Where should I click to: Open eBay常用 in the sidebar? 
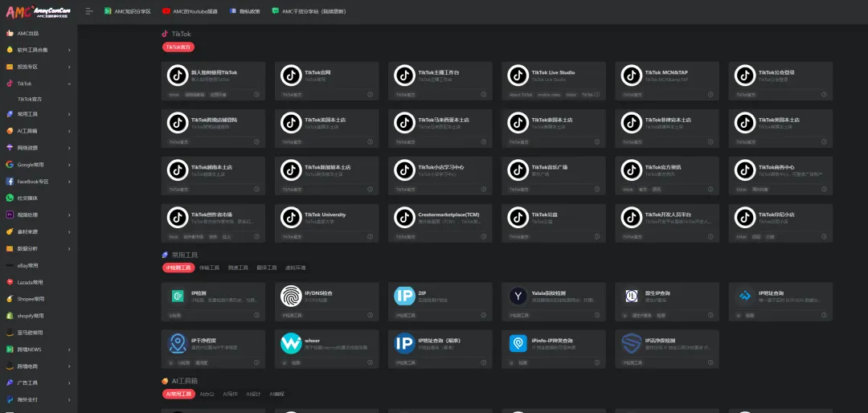pyautogui.click(x=27, y=266)
